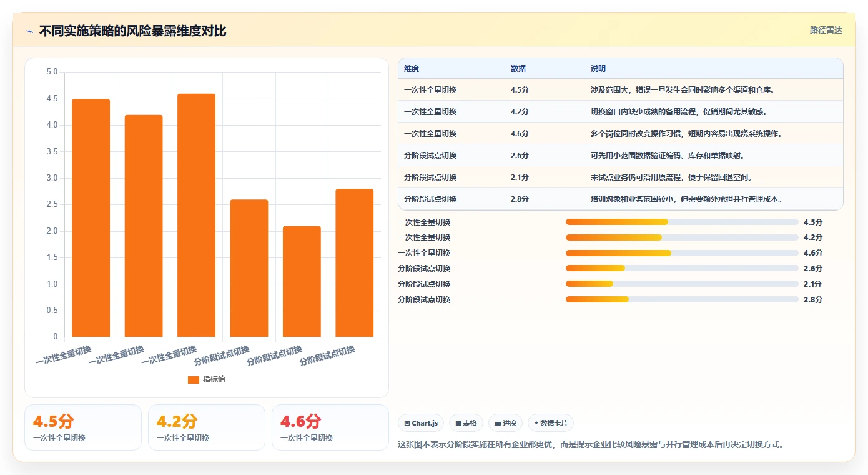Image resolution: width=868 pixels, height=475 pixels.
Task: Click the 2.8 bar in the chart
Action: 355,263
